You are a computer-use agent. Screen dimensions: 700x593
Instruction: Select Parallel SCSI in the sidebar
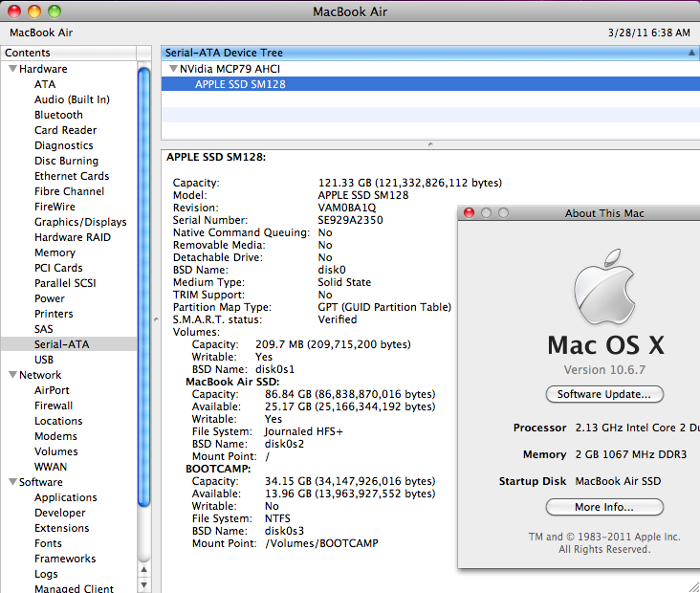click(x=65, y=283)
